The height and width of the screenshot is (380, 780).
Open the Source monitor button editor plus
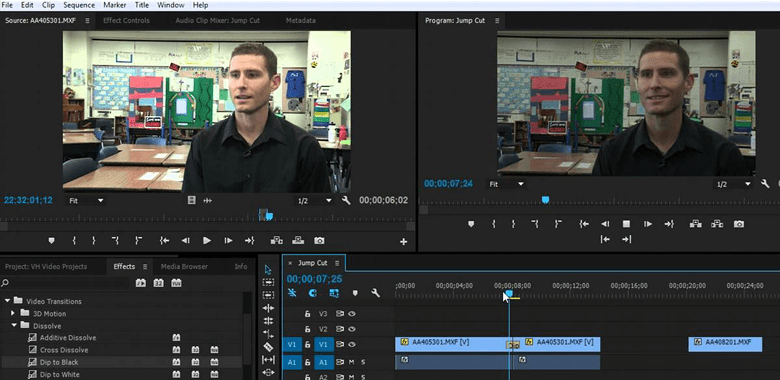click(x=403, y=242)
